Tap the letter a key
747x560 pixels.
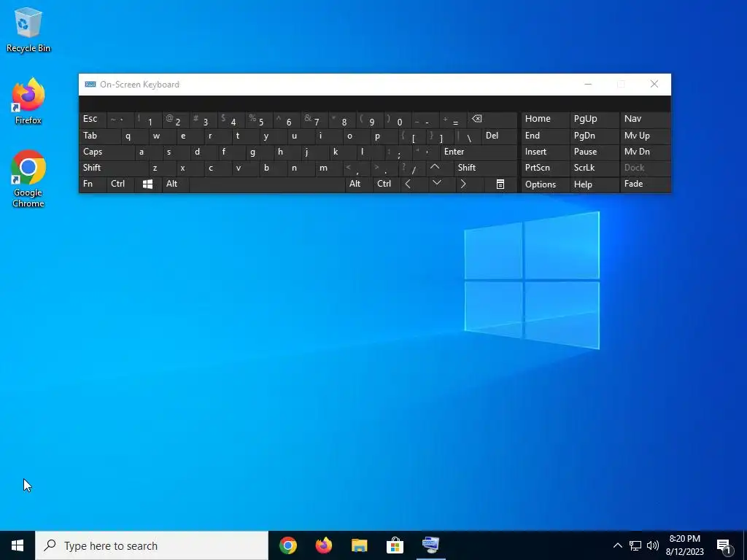148,152
